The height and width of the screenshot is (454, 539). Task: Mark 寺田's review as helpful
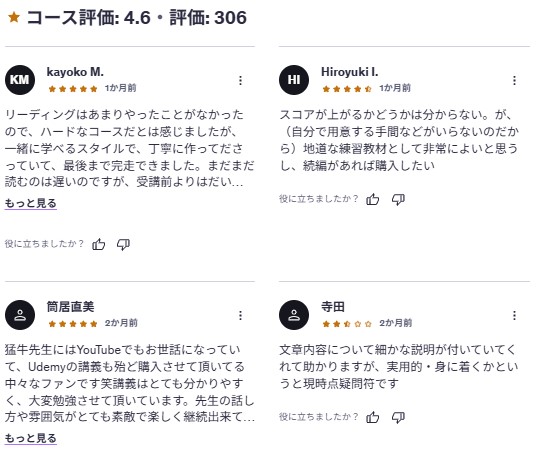click(373, 418)
